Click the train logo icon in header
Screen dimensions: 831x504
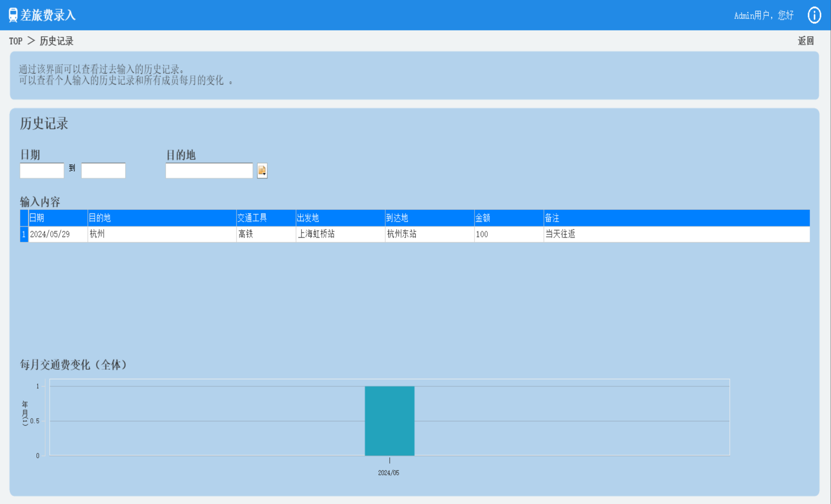[x=13, y=15]
